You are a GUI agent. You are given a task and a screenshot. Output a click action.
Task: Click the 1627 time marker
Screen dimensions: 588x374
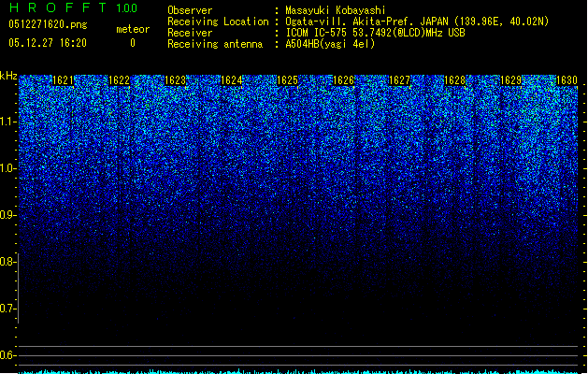[x=399, y=80]
